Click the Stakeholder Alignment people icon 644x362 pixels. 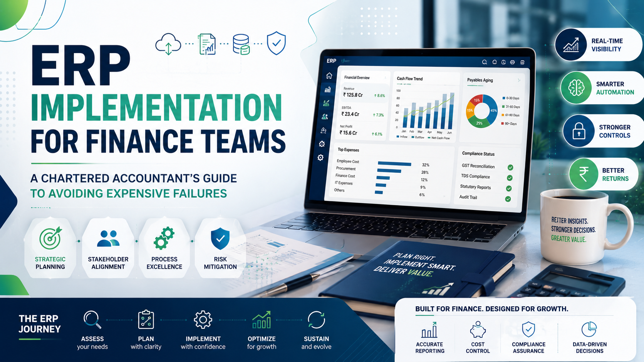click(108, 239)
